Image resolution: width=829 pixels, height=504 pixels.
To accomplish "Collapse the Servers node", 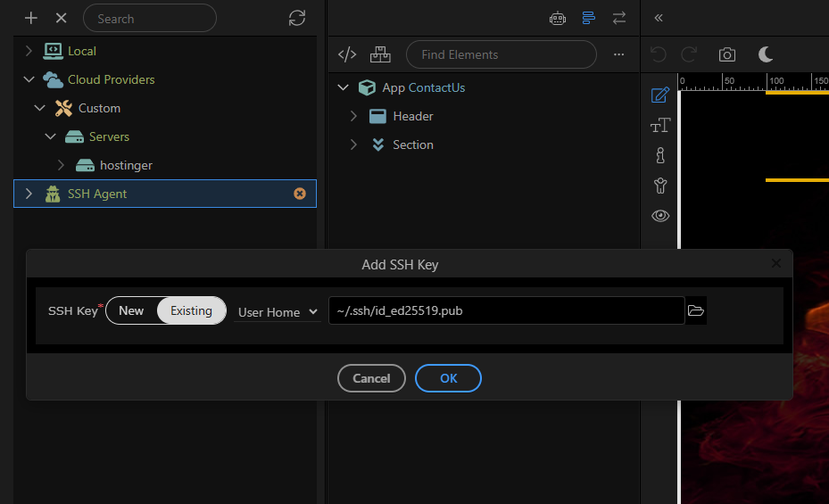I will click(x=50, y=136).
